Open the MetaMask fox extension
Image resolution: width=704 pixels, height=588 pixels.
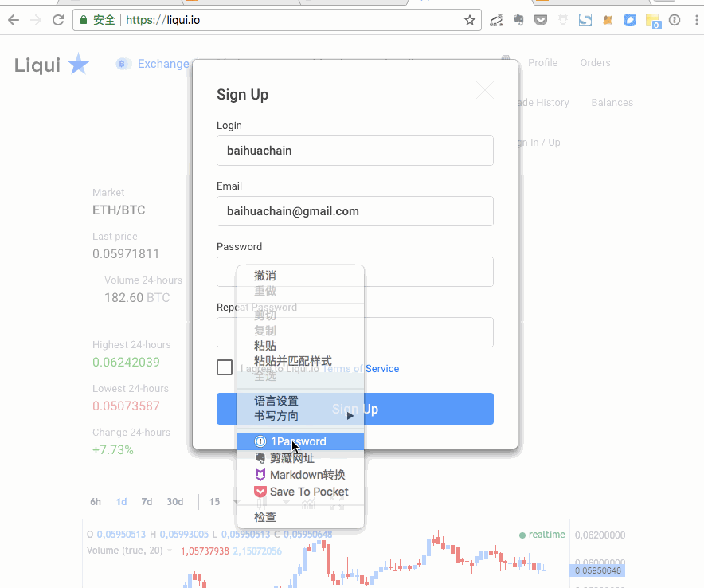tap(608, 20)
